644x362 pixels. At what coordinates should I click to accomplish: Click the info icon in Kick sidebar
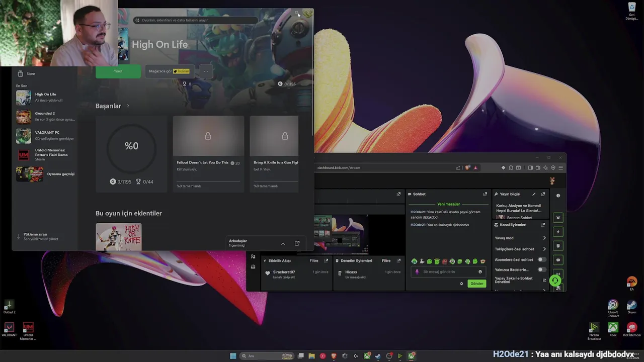(558, 196)
